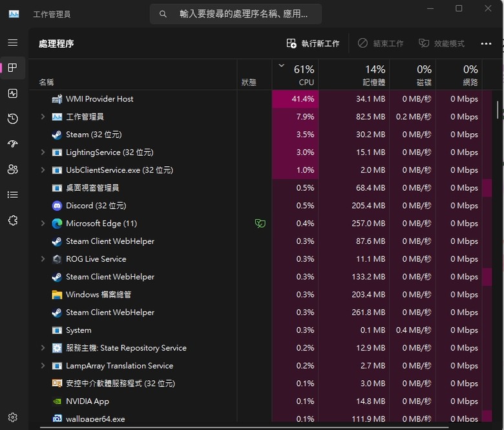Click the 工作管理員 window title text

coord(52,14)
